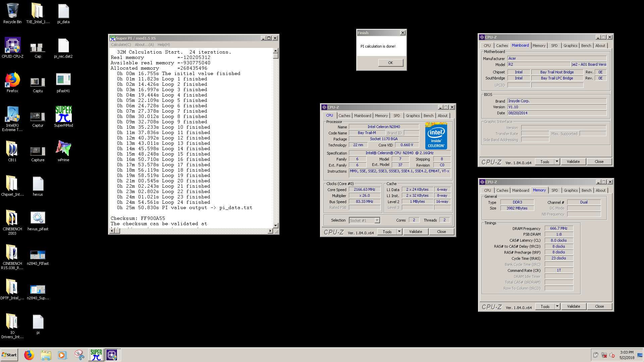This screenshot has height=362, width=644.
Task: Click OK in the Finish dialog
Action: click(390, 63)
